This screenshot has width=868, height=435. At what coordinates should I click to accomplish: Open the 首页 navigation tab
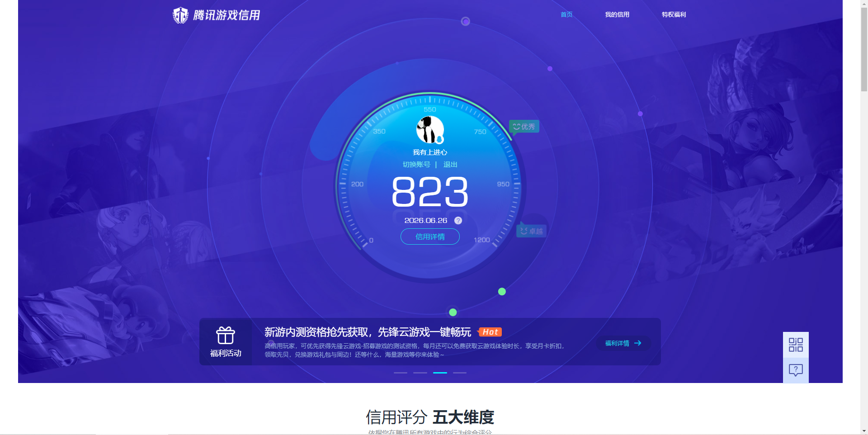point(566,14)
